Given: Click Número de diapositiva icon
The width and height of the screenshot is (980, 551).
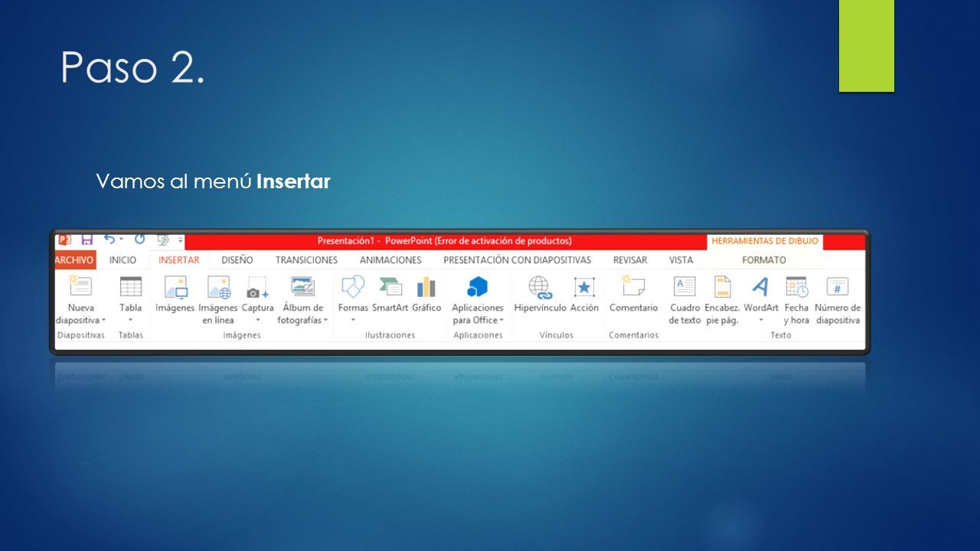Looking at the screenshot, I should click(838, 287).
